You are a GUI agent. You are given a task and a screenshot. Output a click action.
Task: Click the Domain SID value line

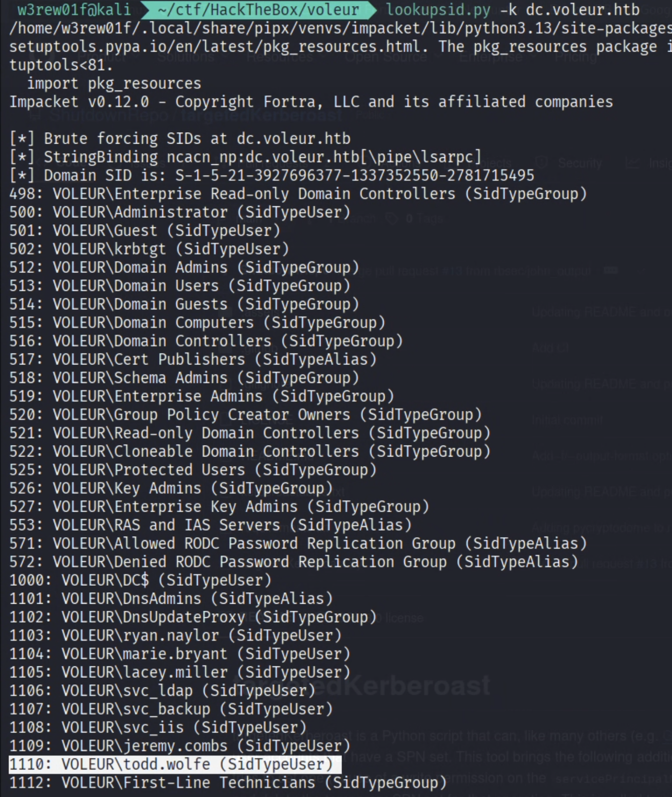point(271,175)
